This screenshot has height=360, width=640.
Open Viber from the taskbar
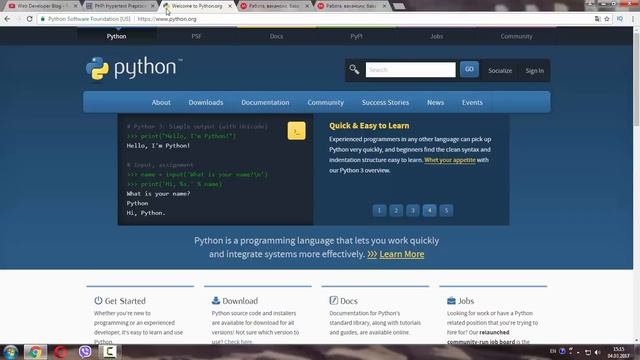point(85,352)
